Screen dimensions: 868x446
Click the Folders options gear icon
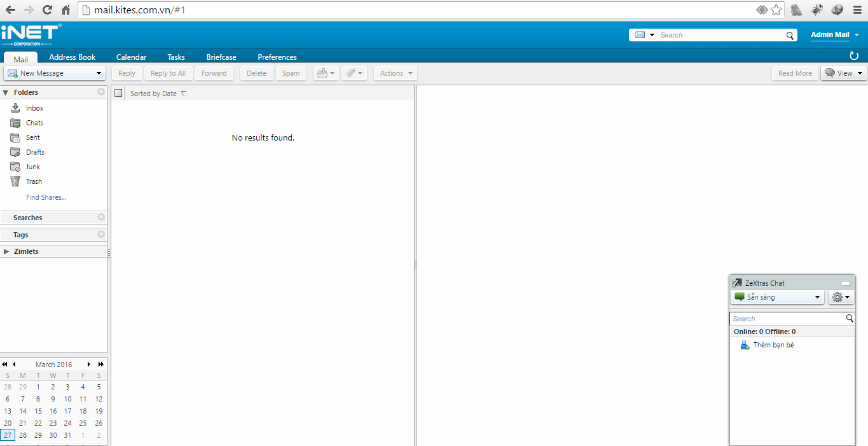(x=100, y=92)
